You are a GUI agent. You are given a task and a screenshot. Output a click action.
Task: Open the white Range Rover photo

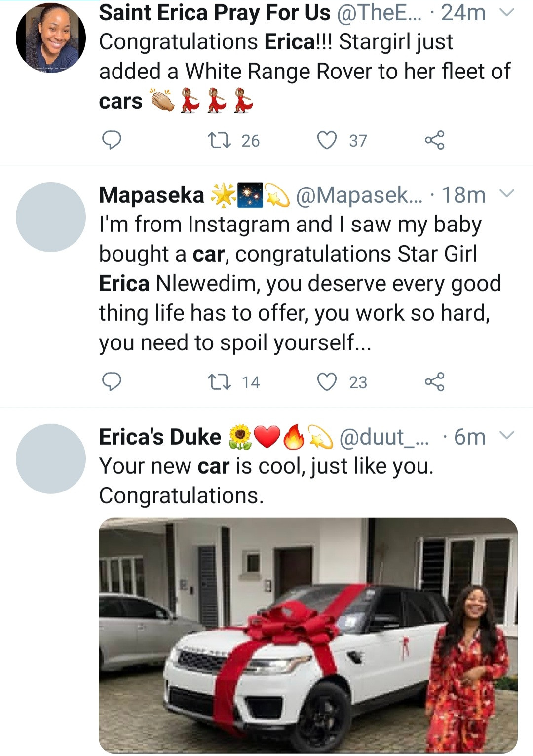pos(308,635)
